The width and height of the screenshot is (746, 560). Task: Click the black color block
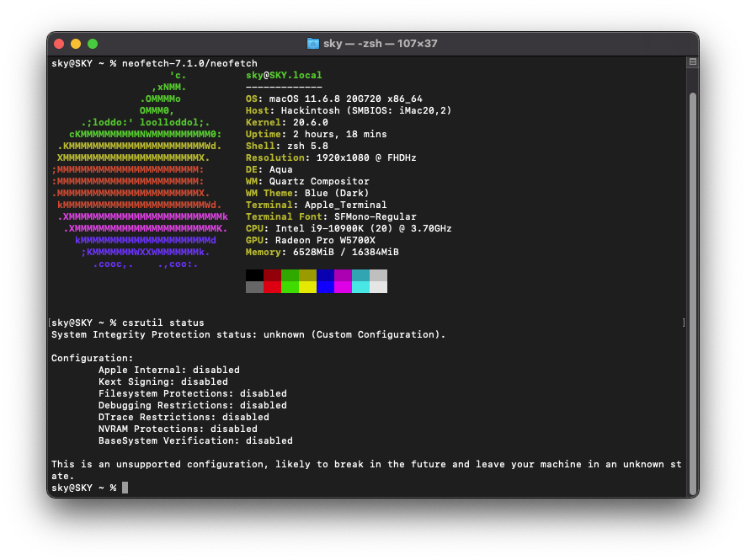[x=254, y=275]
